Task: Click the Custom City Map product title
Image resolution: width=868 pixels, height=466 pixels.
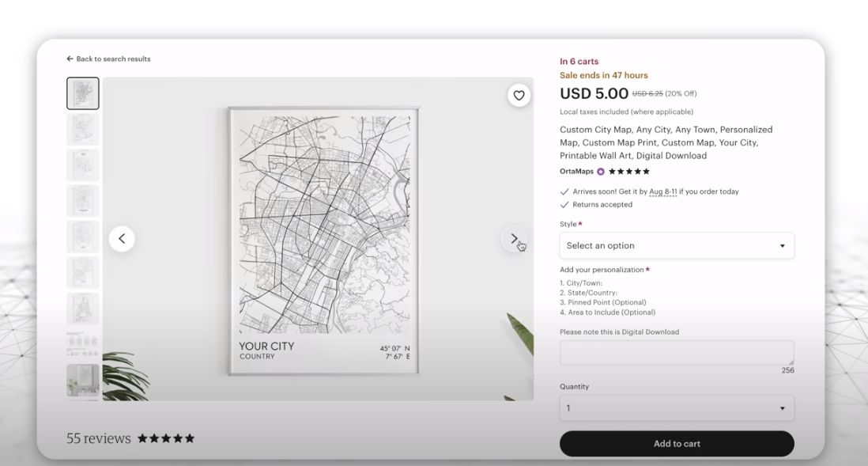Action: coord(666,142)
